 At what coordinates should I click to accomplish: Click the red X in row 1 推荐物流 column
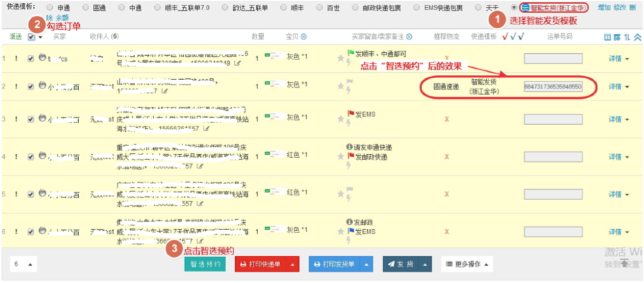(447, 58)
